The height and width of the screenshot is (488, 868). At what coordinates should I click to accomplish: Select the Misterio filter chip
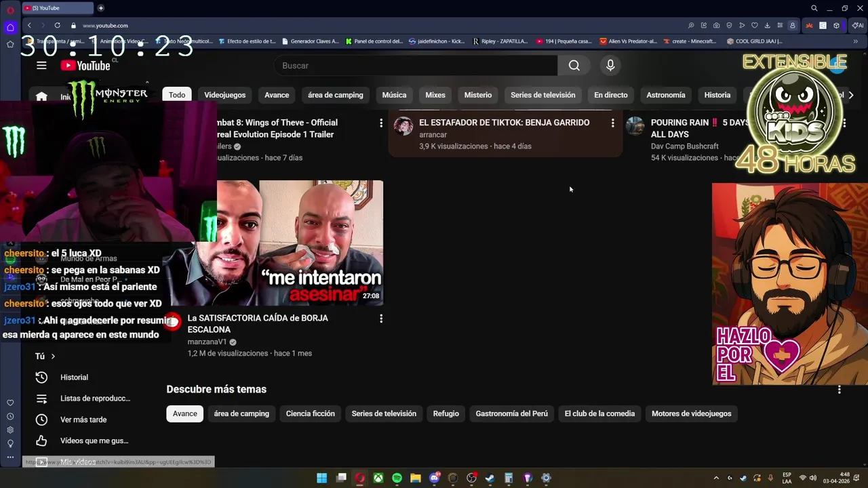(x=478, y=95)
